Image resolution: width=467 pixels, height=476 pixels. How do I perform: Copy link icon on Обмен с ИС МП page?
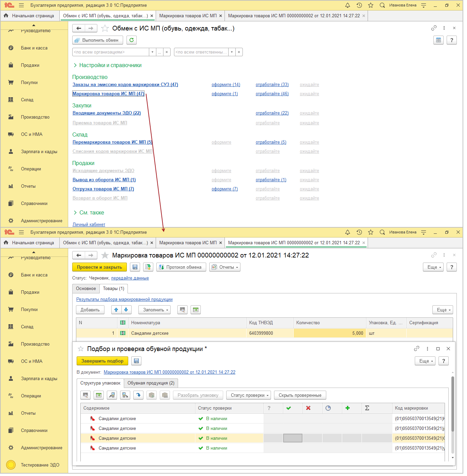click(434, 28)
